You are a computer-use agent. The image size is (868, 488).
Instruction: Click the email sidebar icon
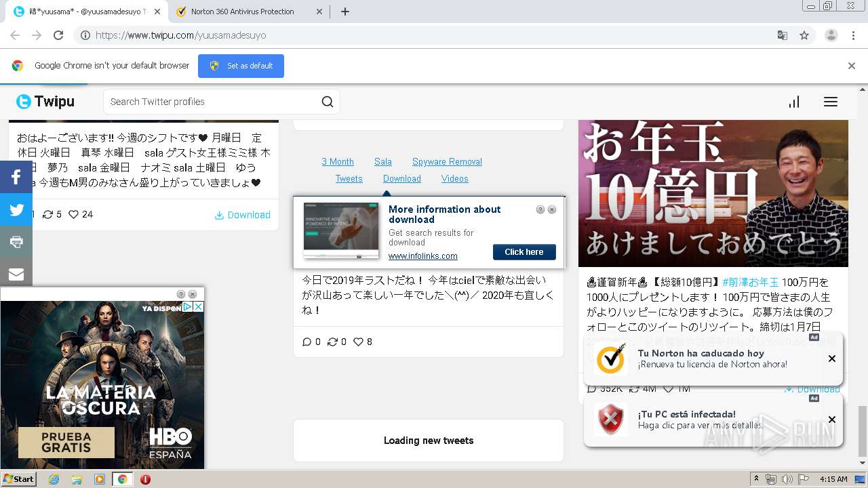tap(16, 274)
